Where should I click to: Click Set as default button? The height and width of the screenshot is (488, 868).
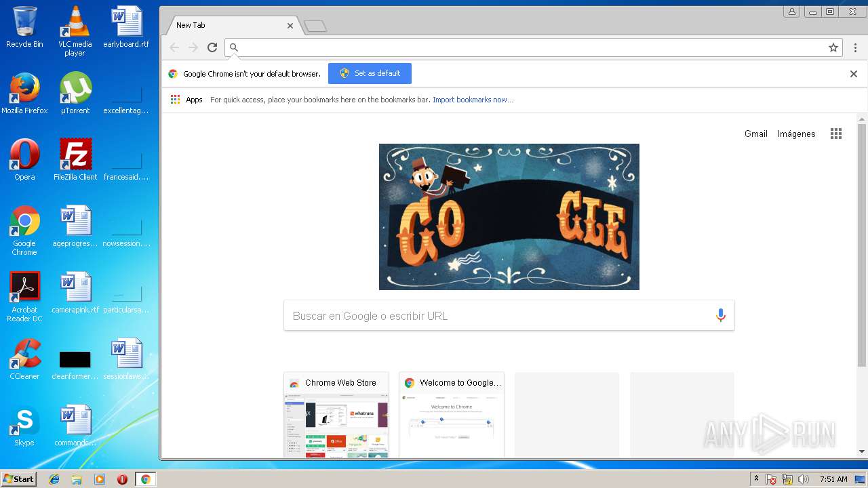pos(370,73)
